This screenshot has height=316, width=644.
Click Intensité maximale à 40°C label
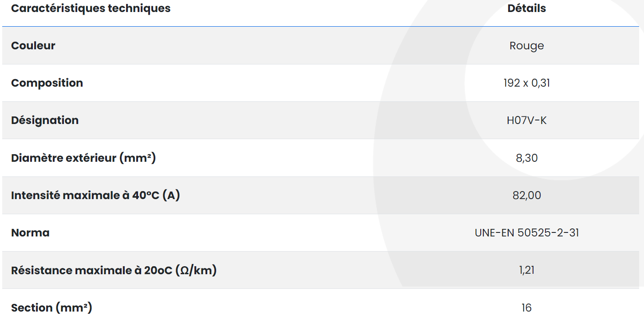(x=95, y=195)
